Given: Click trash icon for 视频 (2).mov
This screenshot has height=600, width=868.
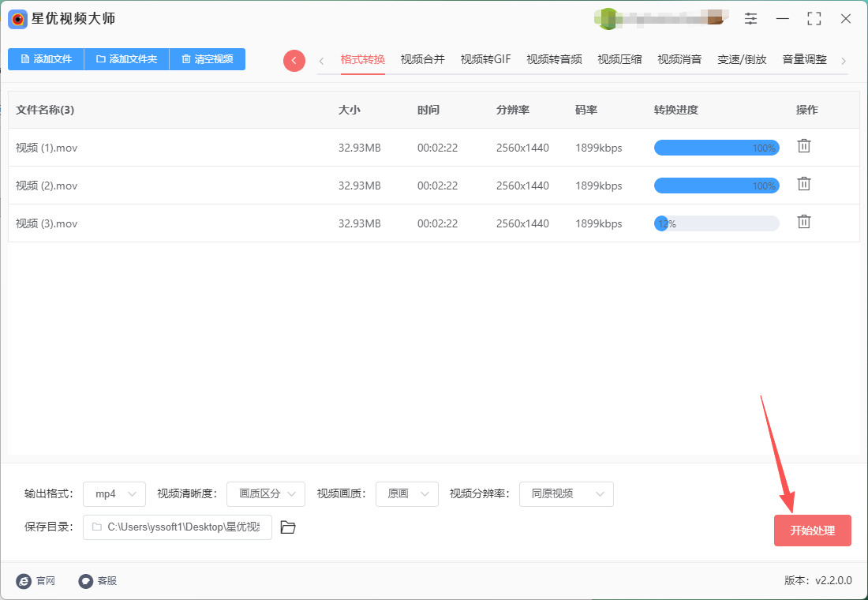Looking at the screenshot, I should (x=803, y=184).
